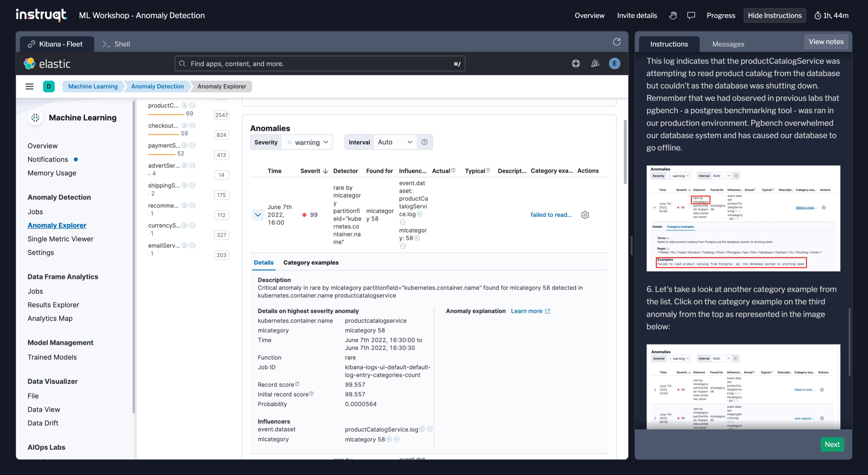Click the elastic logo

pos(47,63)
